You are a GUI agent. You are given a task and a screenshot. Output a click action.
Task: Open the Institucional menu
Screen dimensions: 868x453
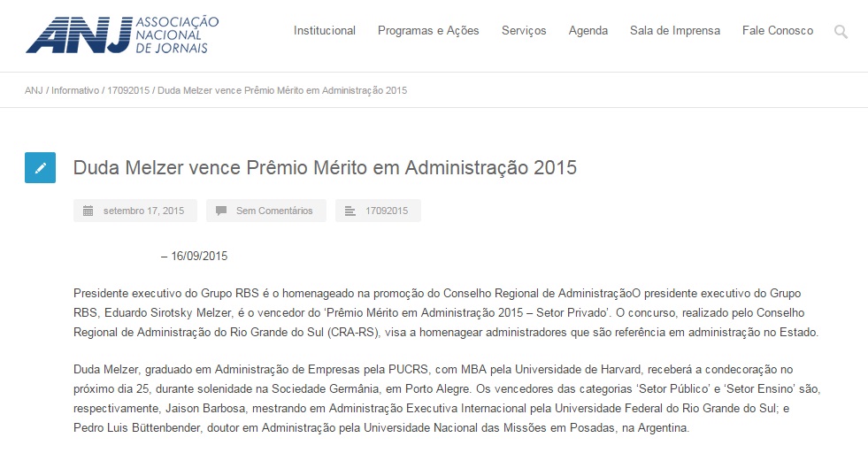point(325,30)
